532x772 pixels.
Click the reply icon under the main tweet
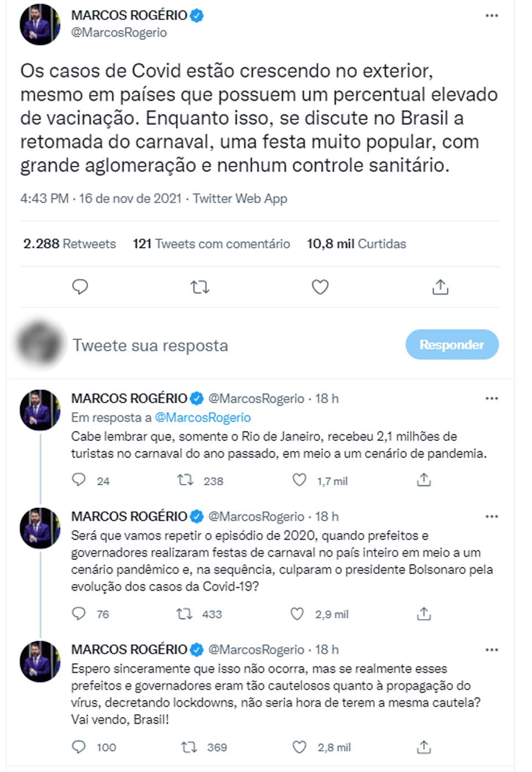click(80, 287)
